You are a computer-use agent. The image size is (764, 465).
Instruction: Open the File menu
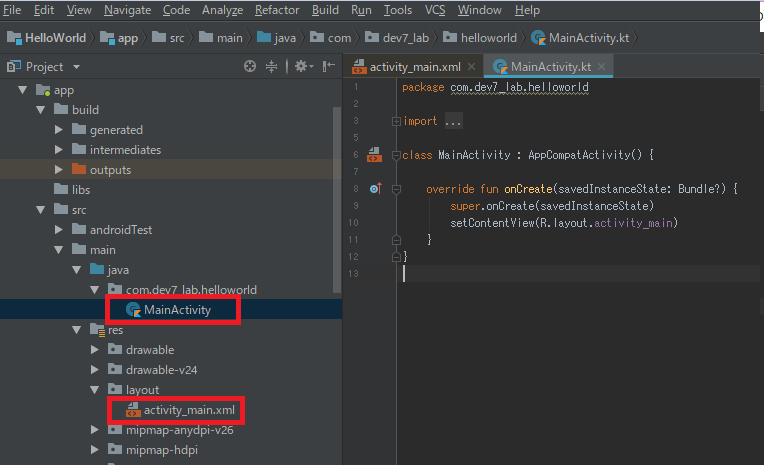point(12,10)
